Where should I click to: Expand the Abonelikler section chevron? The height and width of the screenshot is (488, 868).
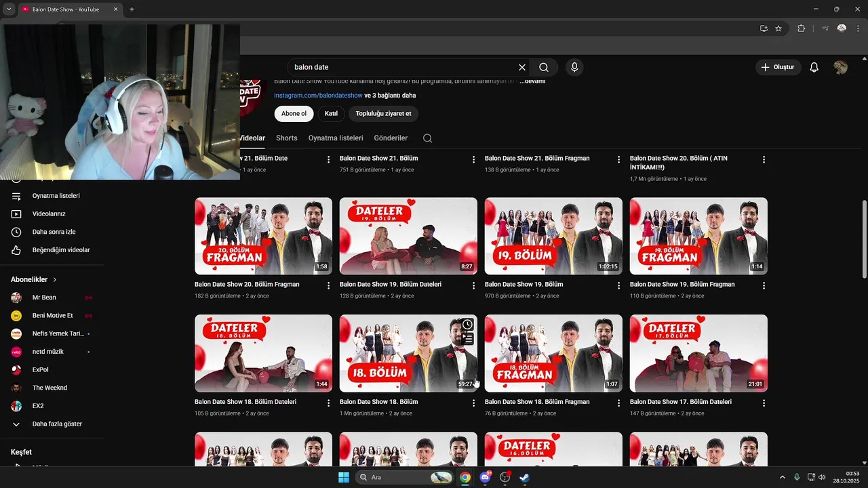pyautogui.click(x=55, y=279)
